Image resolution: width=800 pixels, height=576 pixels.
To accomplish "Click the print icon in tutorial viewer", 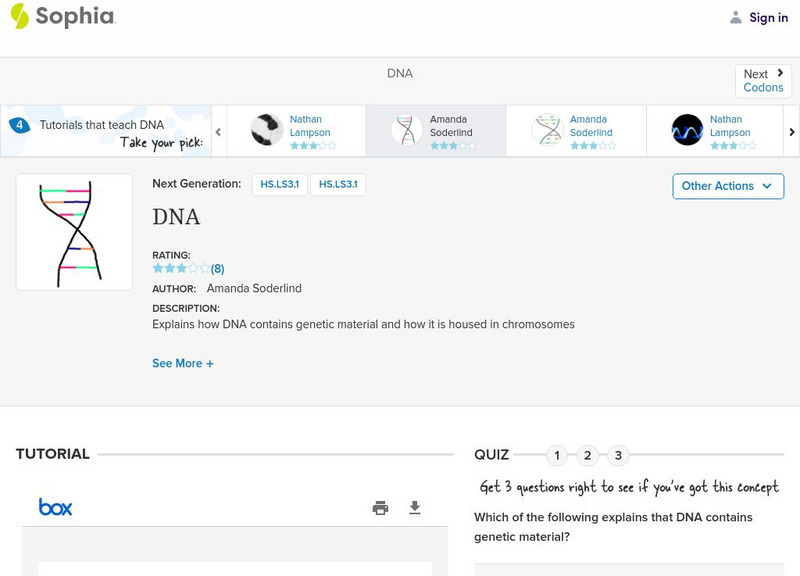I will click(x=380, y=508).
